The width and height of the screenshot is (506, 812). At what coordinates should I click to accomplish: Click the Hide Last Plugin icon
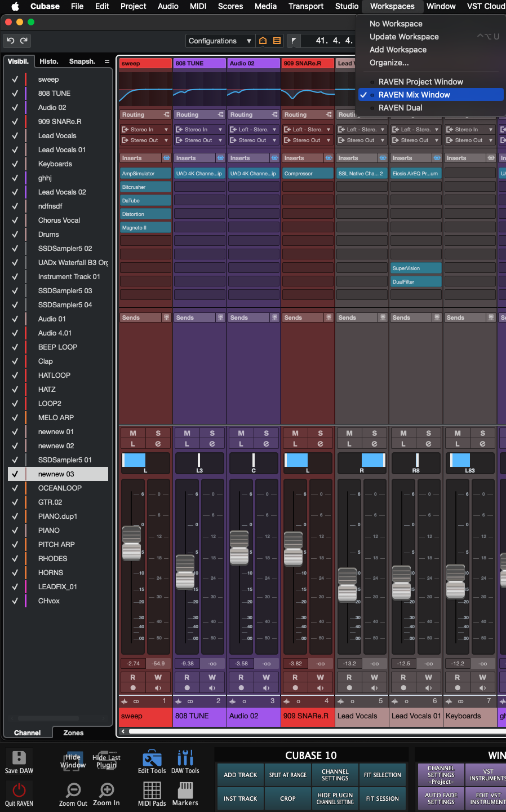click(106, 760)
